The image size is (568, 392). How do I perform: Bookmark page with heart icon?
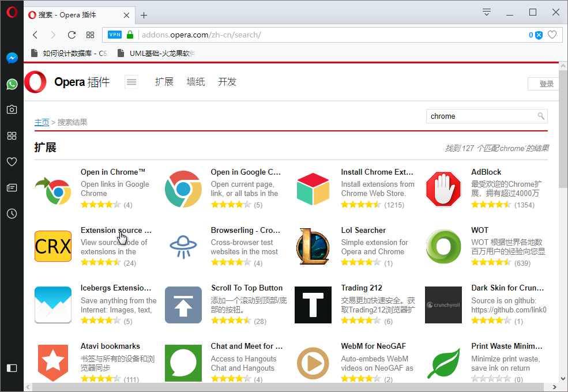552,35
